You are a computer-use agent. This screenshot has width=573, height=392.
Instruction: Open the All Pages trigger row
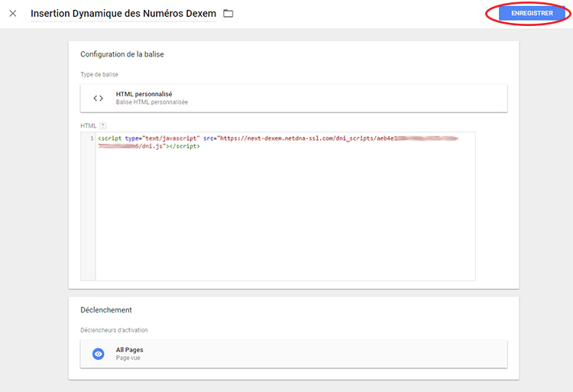point(294,354)
